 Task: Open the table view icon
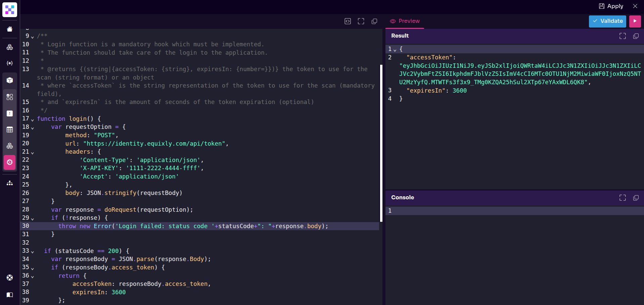click(x=10, y=130)
